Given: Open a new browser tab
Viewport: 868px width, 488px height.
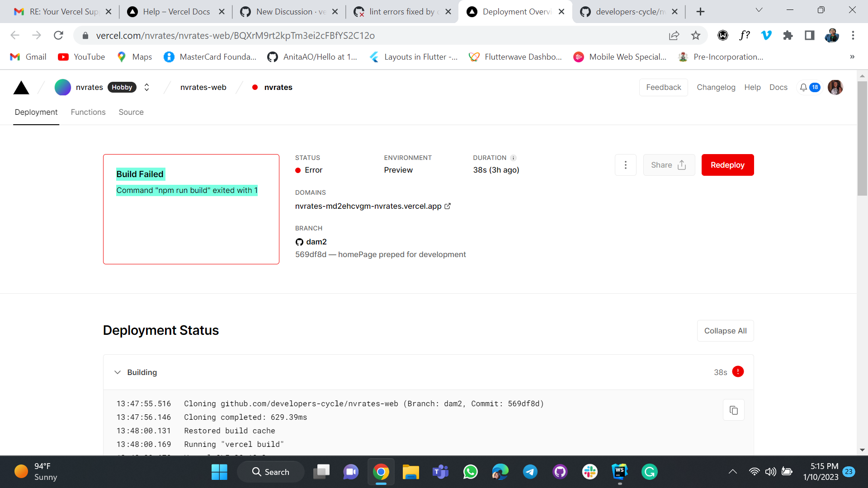Looking at the screenshot, I should [700, 12].
